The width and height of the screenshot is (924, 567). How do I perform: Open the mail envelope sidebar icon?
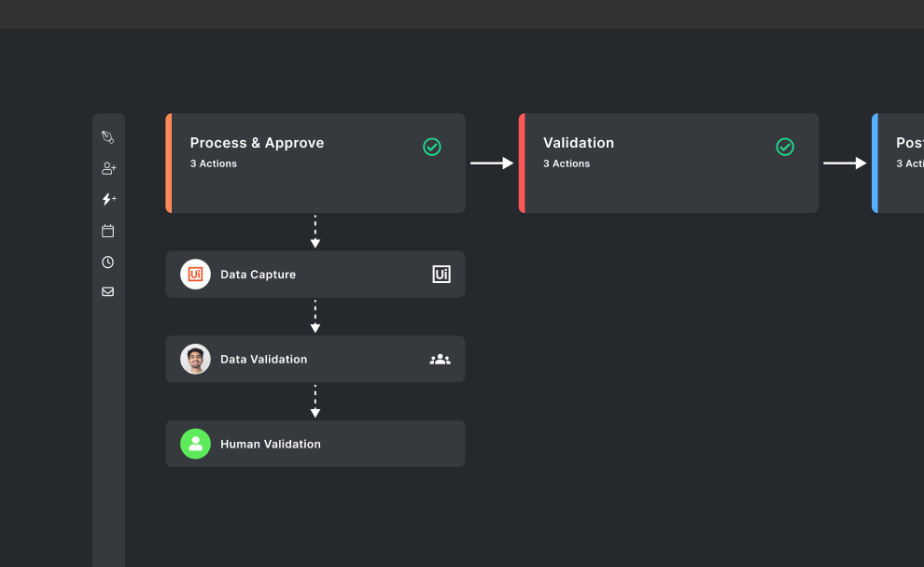tap(107, 291)
